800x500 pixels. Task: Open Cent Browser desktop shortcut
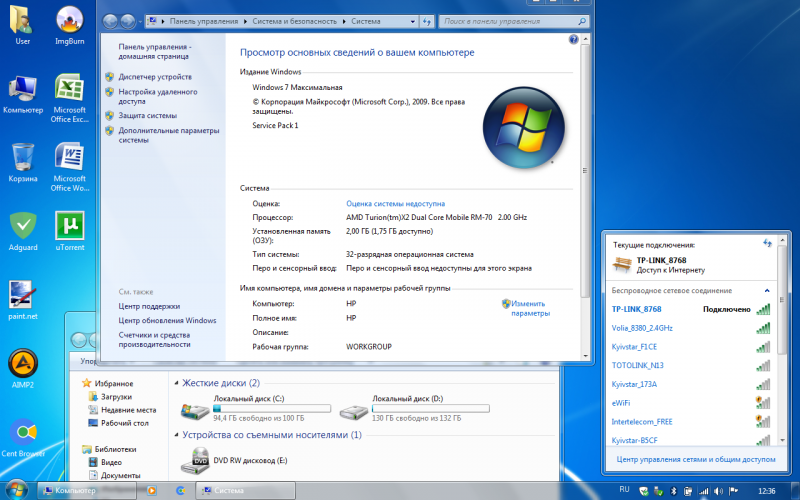tap(23, 437)
